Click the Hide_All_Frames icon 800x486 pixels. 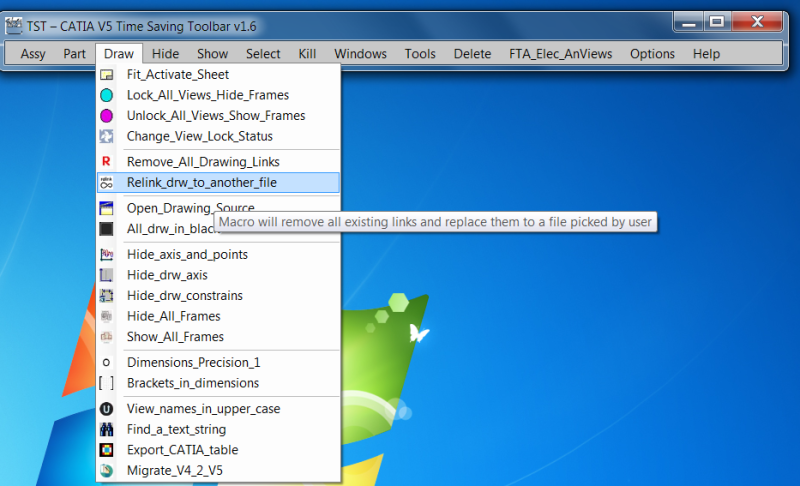[107, 316]
